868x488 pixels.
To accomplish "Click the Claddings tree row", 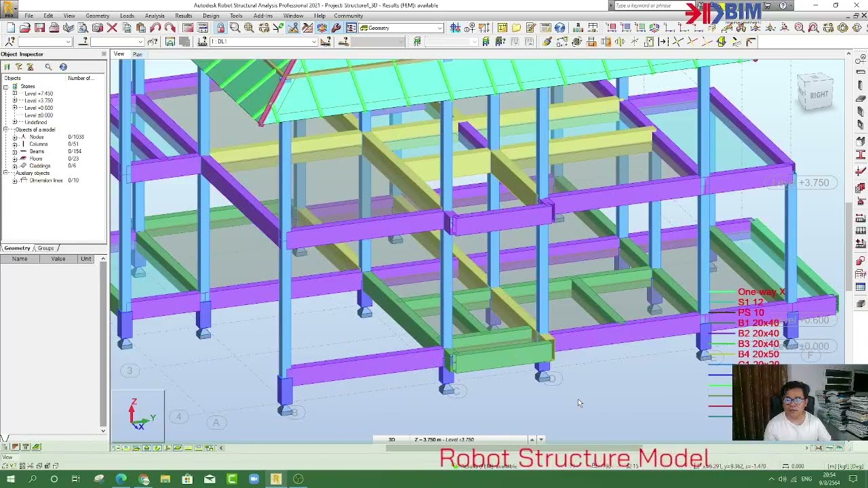I will point(40,166).
